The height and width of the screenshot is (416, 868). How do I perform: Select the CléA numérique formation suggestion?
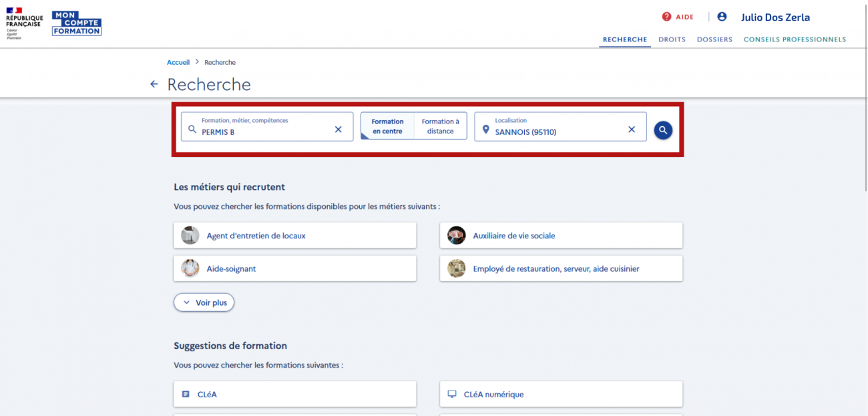562,394
